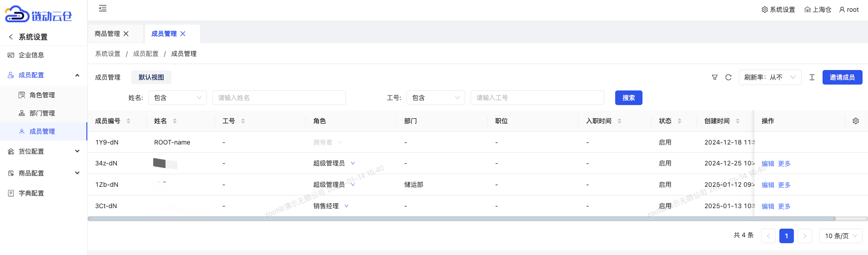The height and width of the screenshot is (255, 868).
Task: Sort by 成员编号 column
Action: pos(128,121)
